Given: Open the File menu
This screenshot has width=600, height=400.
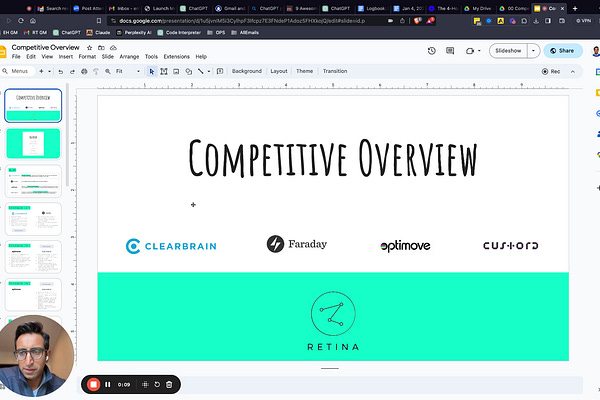Looking at the screenshot, I should [x=16, y=57].
